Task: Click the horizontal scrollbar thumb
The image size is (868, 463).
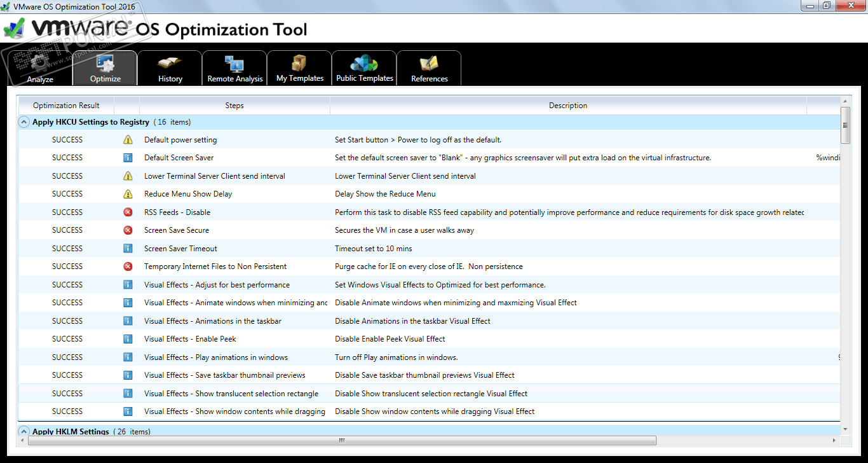Action: coord(341,440)
